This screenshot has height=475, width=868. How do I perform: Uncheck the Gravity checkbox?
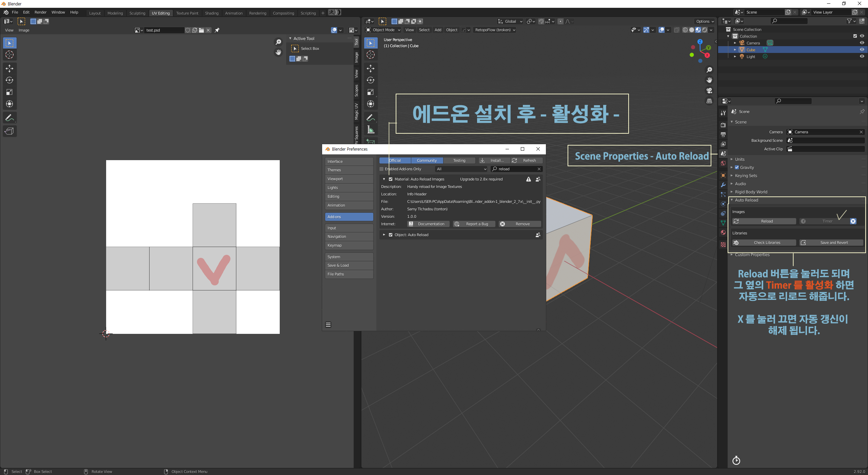[737, 167]
